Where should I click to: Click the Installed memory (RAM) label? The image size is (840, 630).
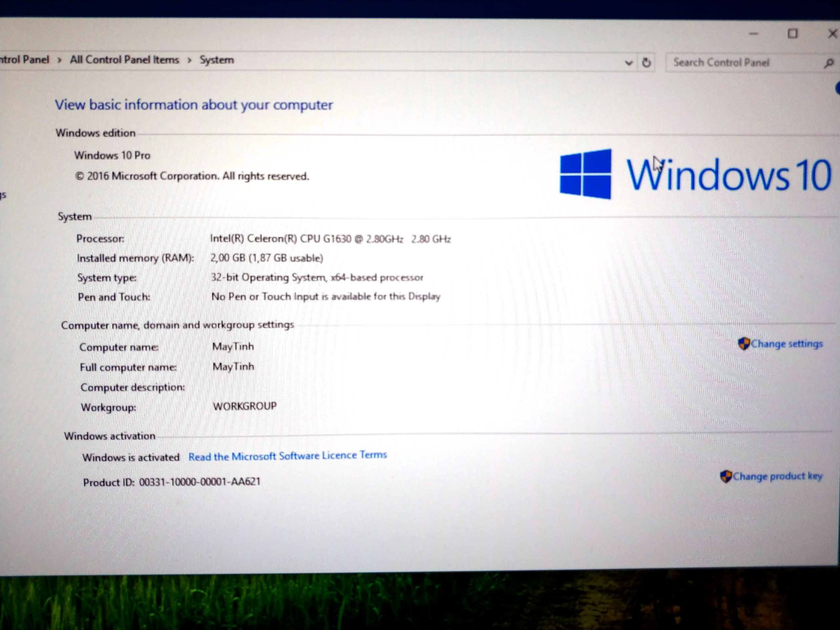tap(135, 258)
